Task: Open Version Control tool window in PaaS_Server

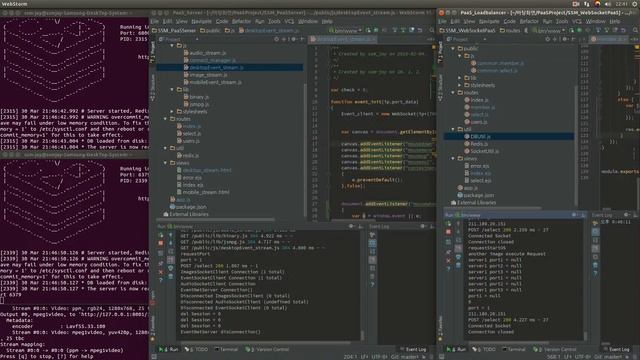Action: pos(267,349)
